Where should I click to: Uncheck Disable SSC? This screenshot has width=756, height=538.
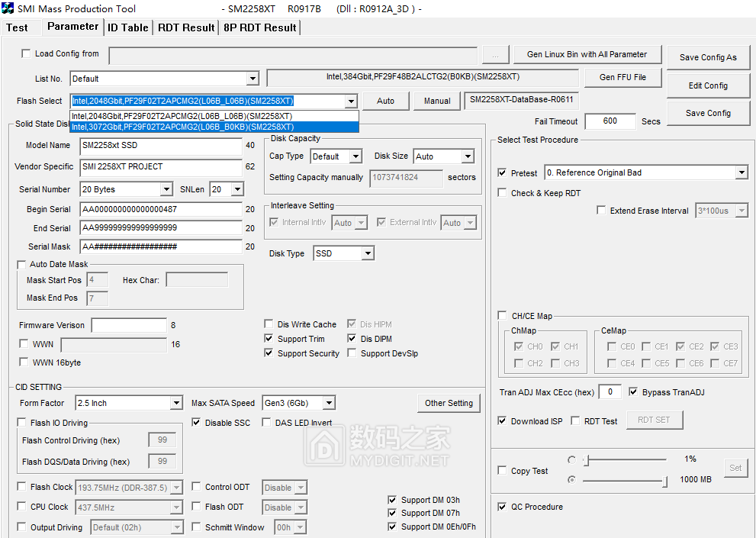[x=196, y=423]
